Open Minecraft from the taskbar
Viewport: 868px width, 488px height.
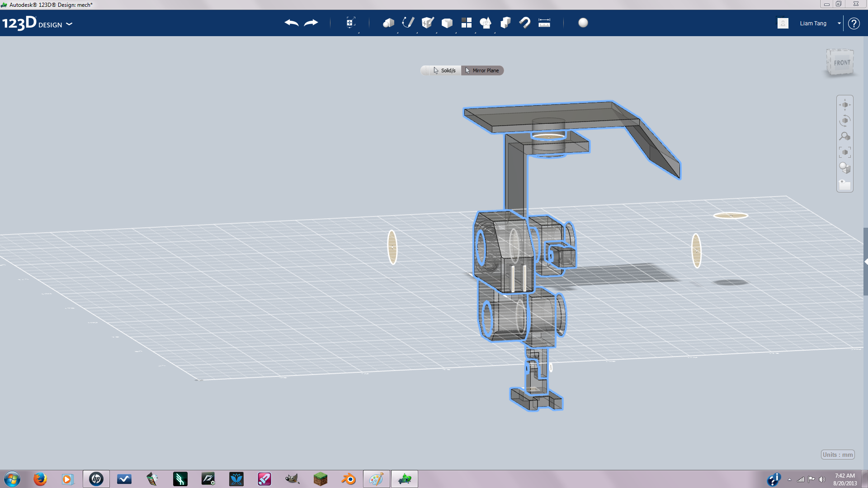321,479
